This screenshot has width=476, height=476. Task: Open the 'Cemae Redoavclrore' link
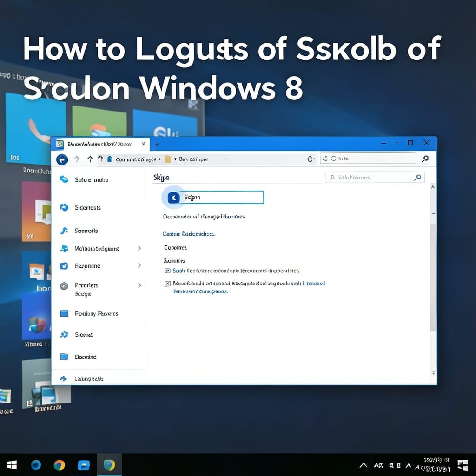click(x=189, y=234)
